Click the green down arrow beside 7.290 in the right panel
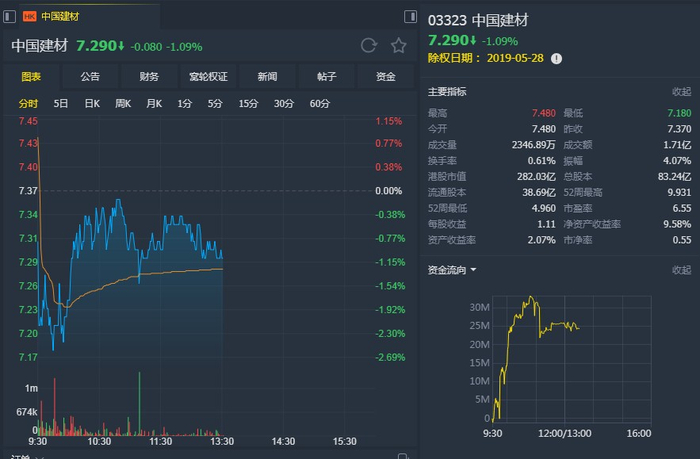This screenshot has width=700, height=459. coord(472,41)
